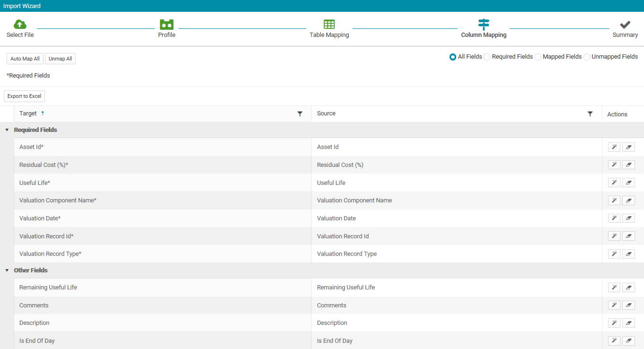Click the wand icon for Useful Life* row
Viewport: 644px width, 349px height.
(614, 183)
